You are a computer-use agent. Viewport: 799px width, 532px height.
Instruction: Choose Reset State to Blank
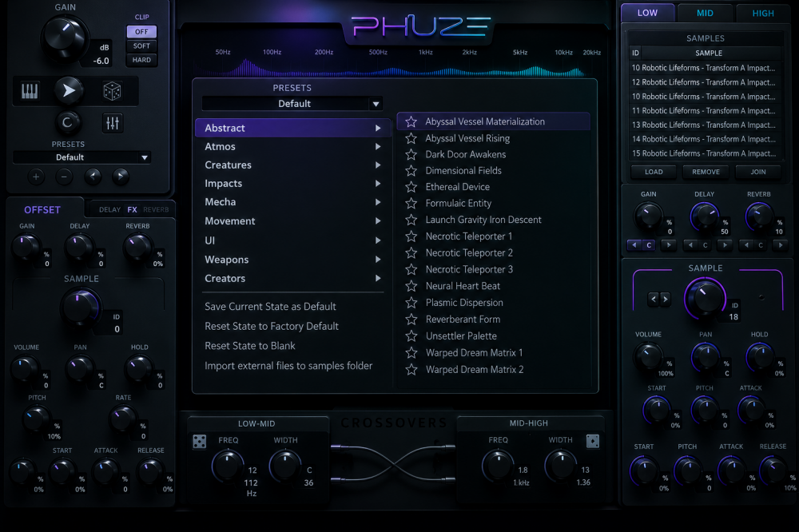[x=249, y=346]
